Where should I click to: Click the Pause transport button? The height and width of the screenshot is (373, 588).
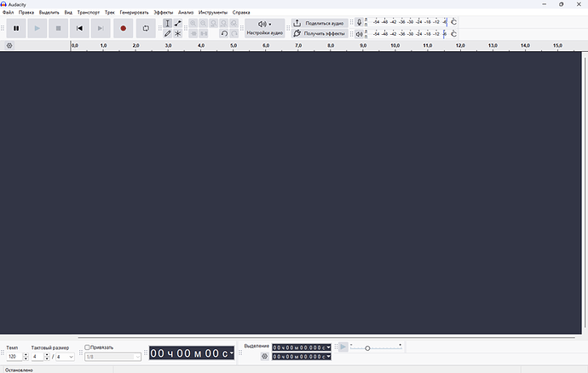[x=16, y=28]
